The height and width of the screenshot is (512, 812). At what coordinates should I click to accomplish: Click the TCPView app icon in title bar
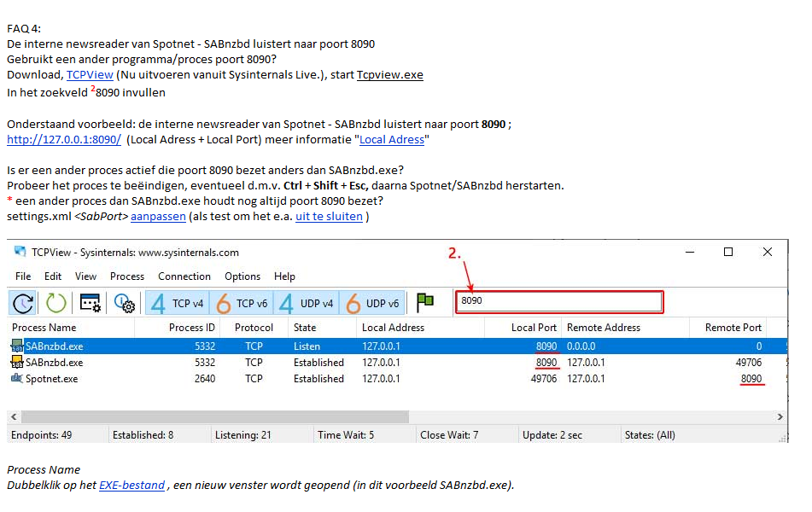point(20,252)
